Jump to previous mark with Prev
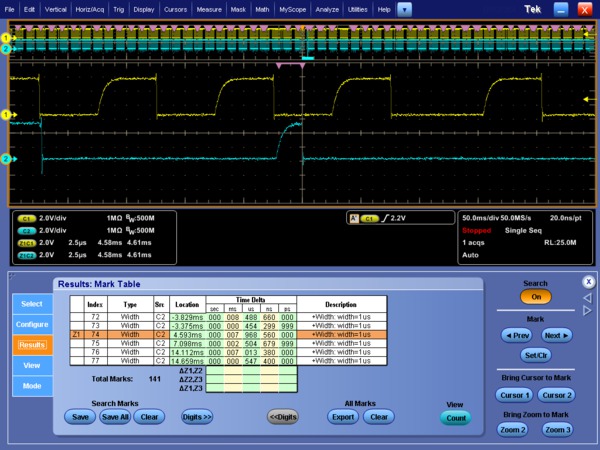Screen dimensions: 600x450 pos(517,335)
